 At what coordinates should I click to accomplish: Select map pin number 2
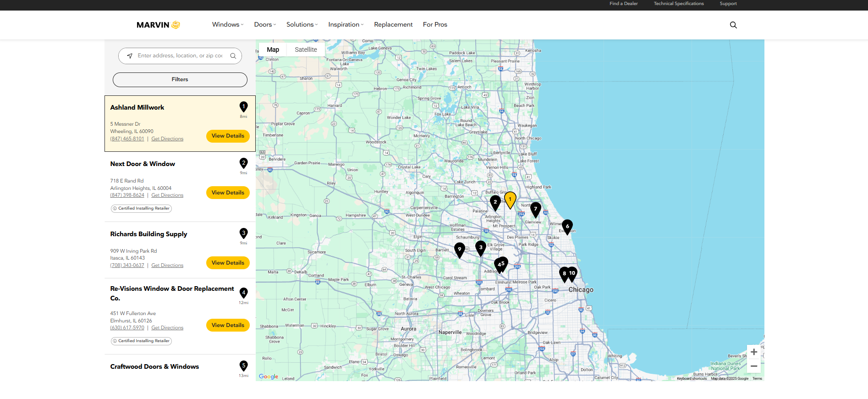click(495, 203)
